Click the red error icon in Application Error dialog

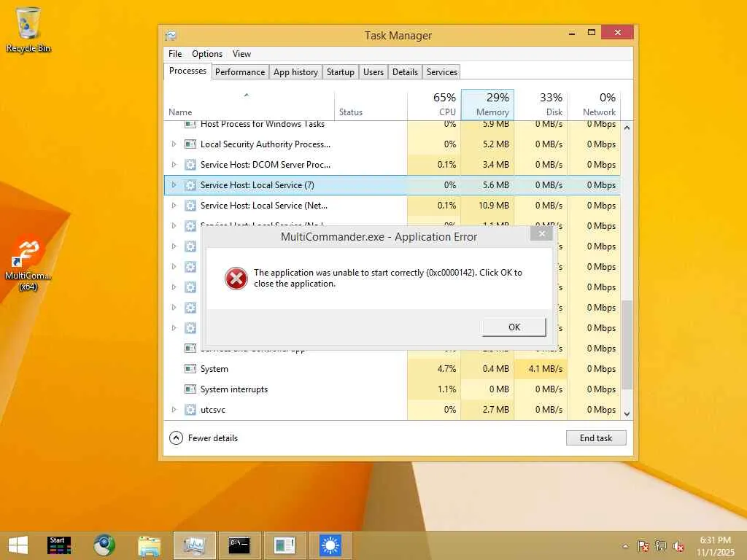236,279
